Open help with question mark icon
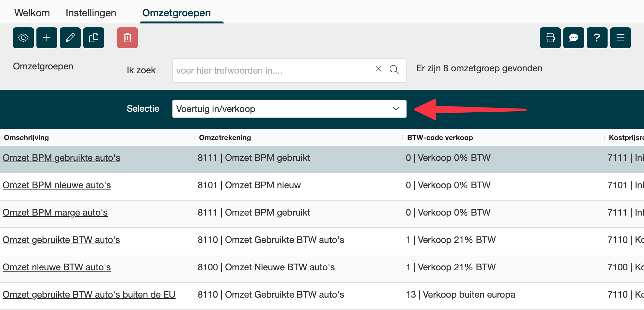The image size is (644, 310). click(x=597, y=38)
